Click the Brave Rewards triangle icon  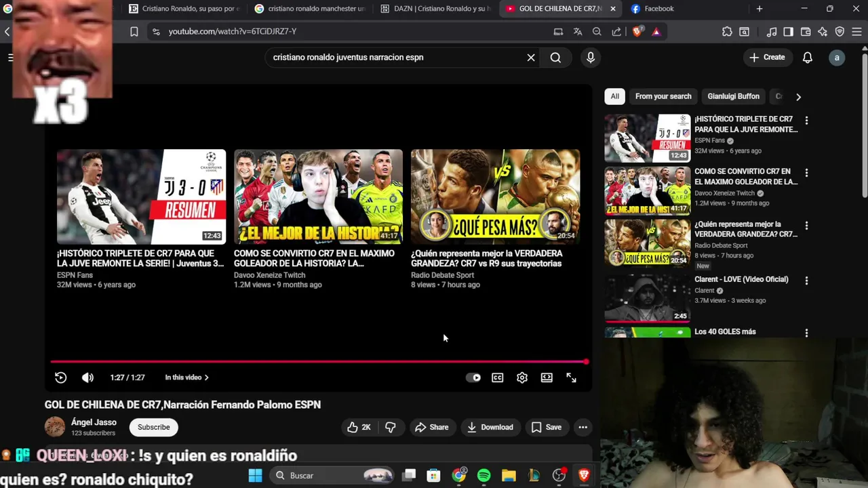pos(656,31)
